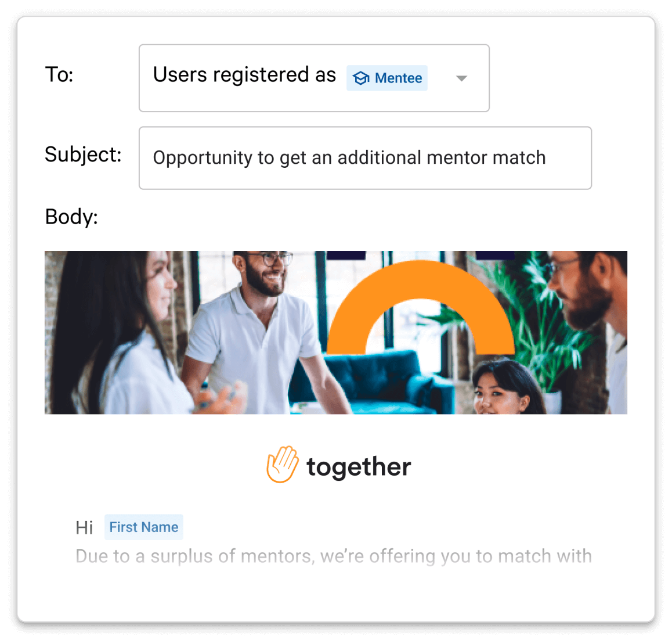Click the email body text starting 'Due to a surplus'

pos(334,556)
